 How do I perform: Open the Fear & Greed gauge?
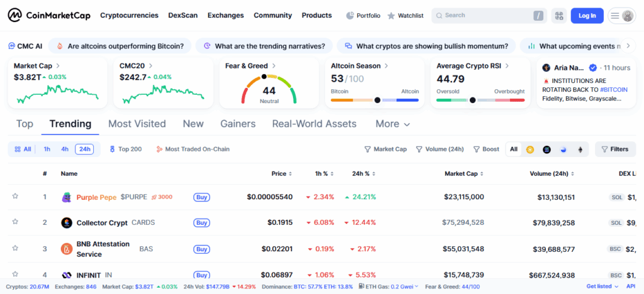pyautogui.click(x=269, y=89)
